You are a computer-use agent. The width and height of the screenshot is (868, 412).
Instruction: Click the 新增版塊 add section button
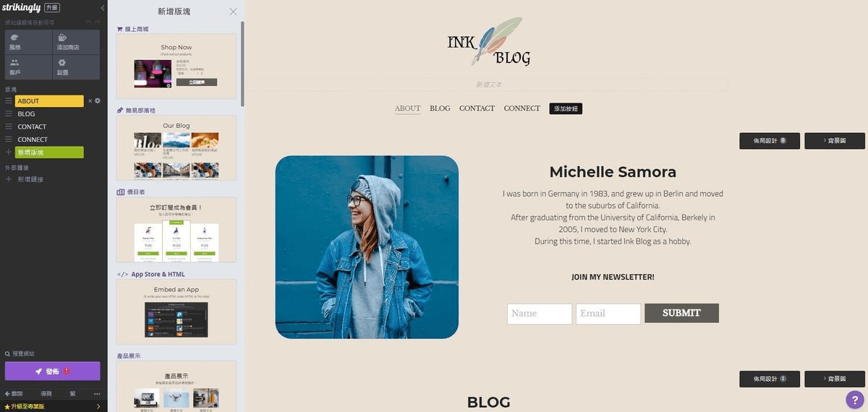tap(49, 153)
